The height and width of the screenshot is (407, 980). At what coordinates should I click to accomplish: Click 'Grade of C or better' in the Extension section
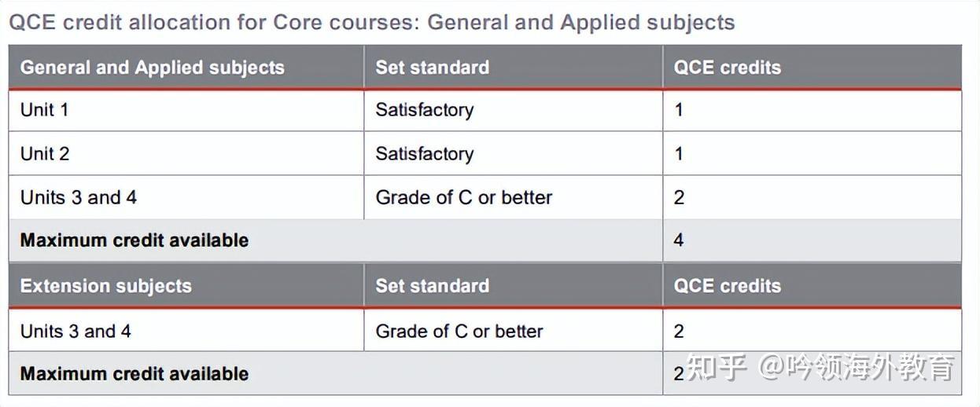pos(459,331)
